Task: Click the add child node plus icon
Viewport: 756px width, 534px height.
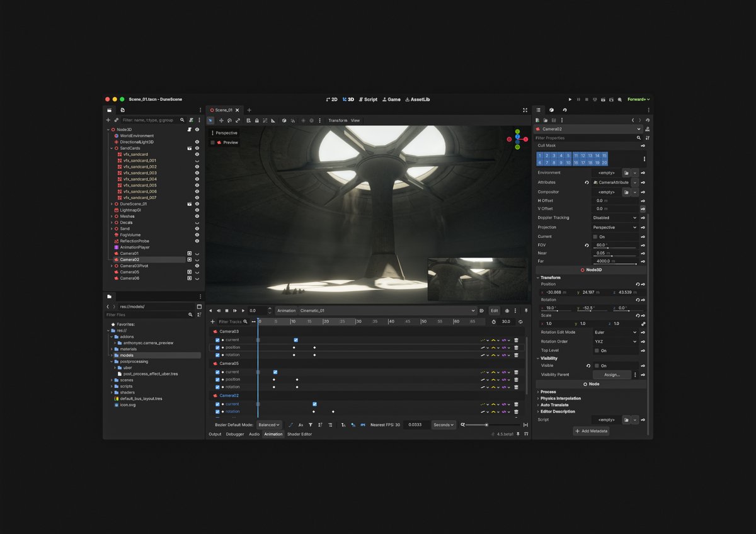Action: click(x=108, y=120)
